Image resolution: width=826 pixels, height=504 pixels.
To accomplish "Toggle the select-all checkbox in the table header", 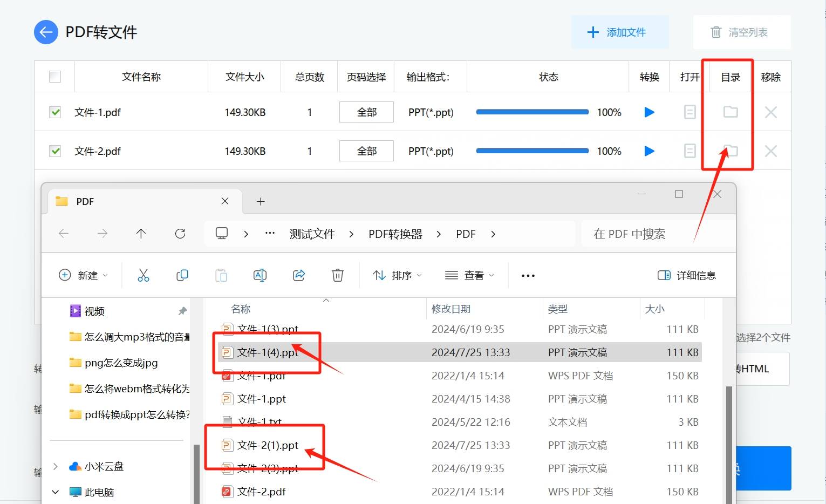I will point(55,77).
